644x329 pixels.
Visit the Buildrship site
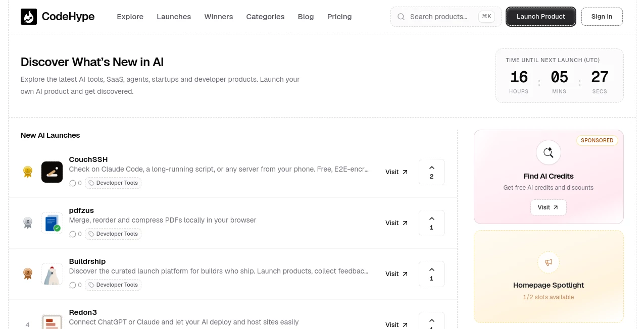tap(397, 274)
